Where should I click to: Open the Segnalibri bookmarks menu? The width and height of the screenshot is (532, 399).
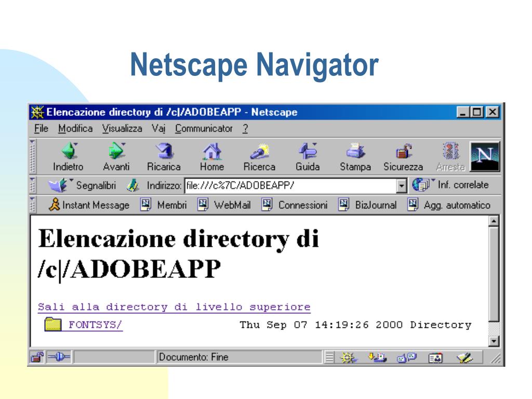point(82,185)
